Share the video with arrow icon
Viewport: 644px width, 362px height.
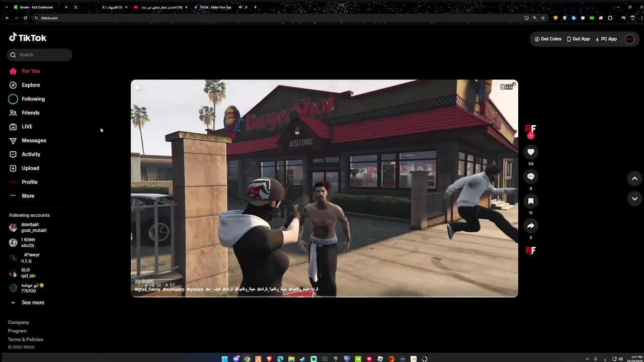[531, 226]
